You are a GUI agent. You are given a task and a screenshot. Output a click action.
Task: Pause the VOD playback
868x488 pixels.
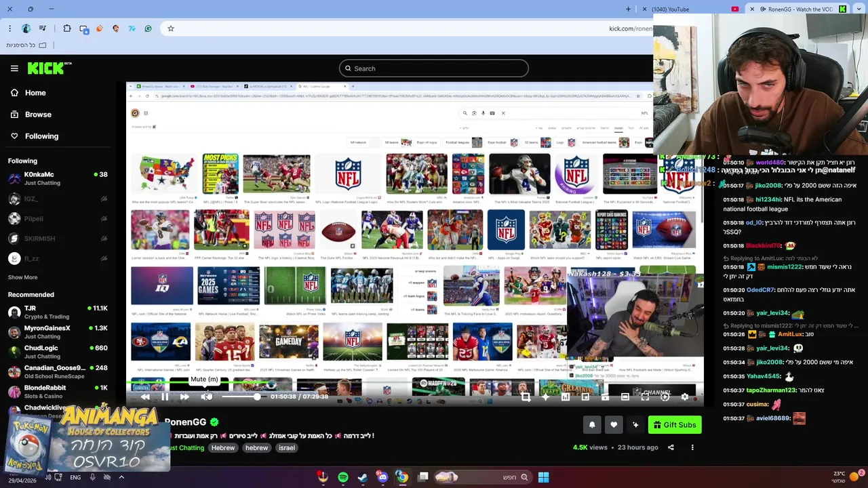pos(165,397)
